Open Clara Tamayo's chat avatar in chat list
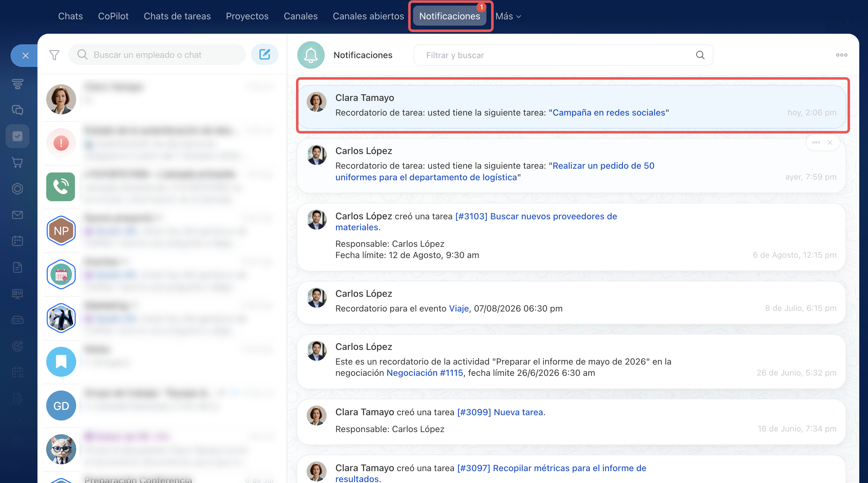The width and height of the screenshot is (868, 483). click(x=61, y=99)
